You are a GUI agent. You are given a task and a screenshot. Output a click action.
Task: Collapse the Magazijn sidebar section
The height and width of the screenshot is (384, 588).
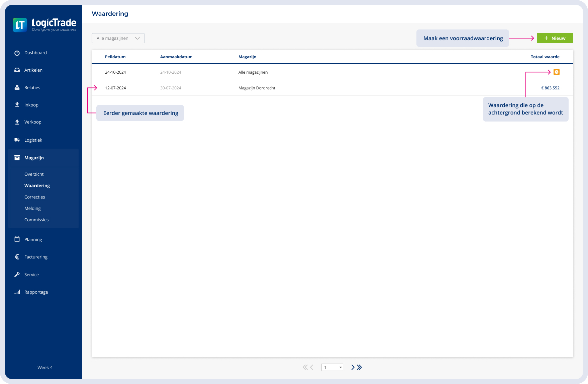43,158
